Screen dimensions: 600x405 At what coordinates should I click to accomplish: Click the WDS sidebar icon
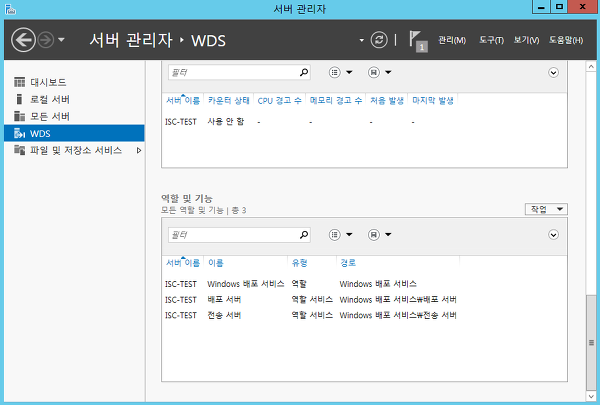19,133
